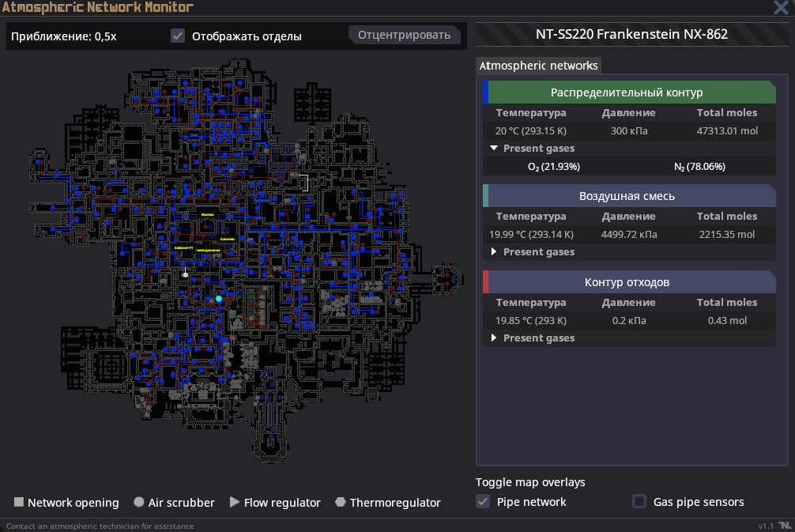Click the Flow regulator triangle legend icon

pyautogui.click(x=235, y=502)
